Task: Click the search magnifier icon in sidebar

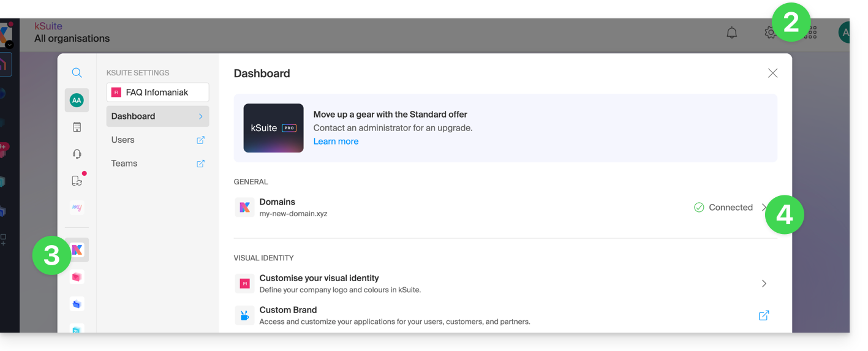Action: pos(77,73)
